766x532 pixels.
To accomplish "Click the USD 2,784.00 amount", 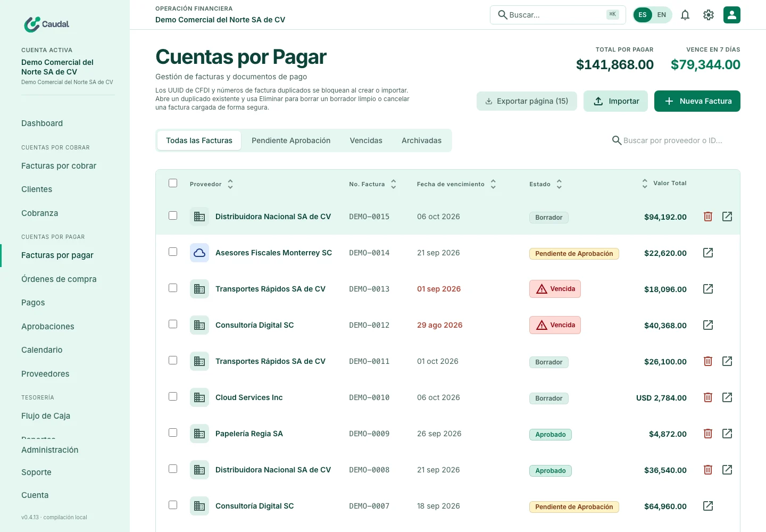I will coord(661,398).
